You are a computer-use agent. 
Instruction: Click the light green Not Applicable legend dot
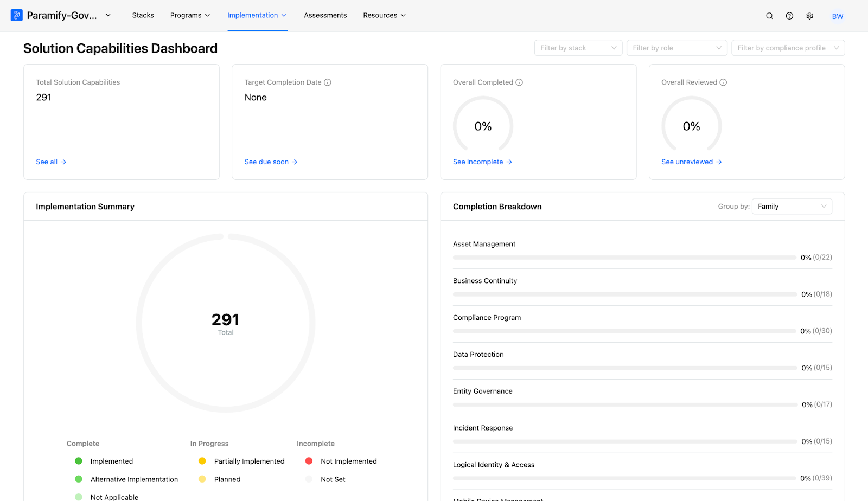click(x=79, y=497)
